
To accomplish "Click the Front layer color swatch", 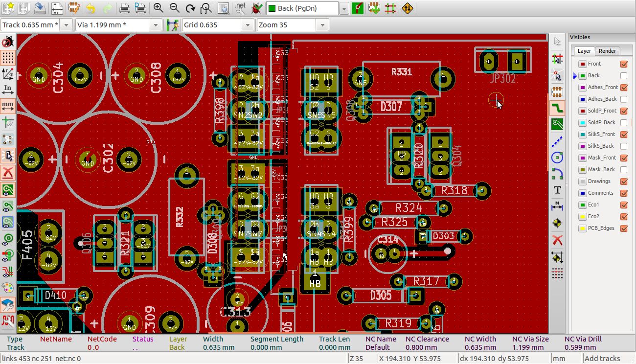I will 582,64.
